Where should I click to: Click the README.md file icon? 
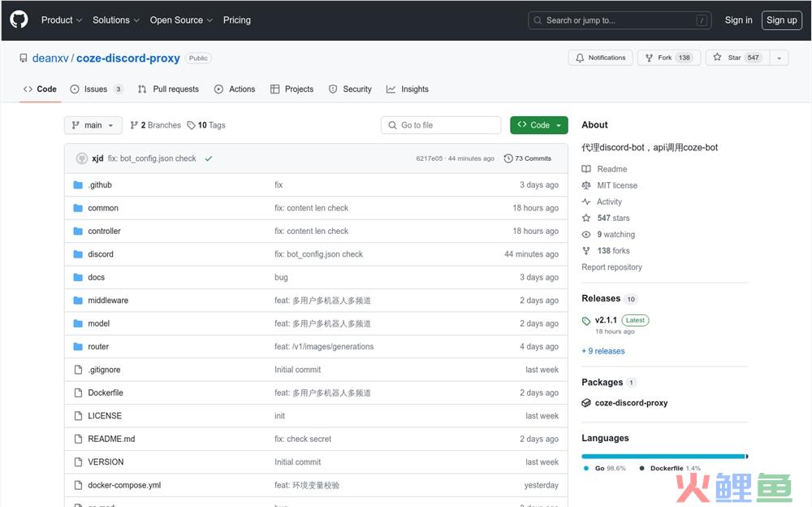(78, 439)
